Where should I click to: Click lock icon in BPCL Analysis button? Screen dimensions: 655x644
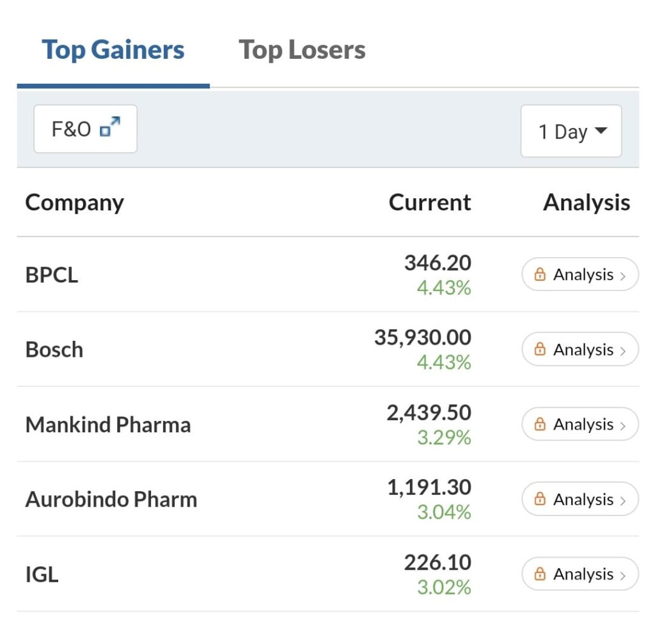(540, 274)
